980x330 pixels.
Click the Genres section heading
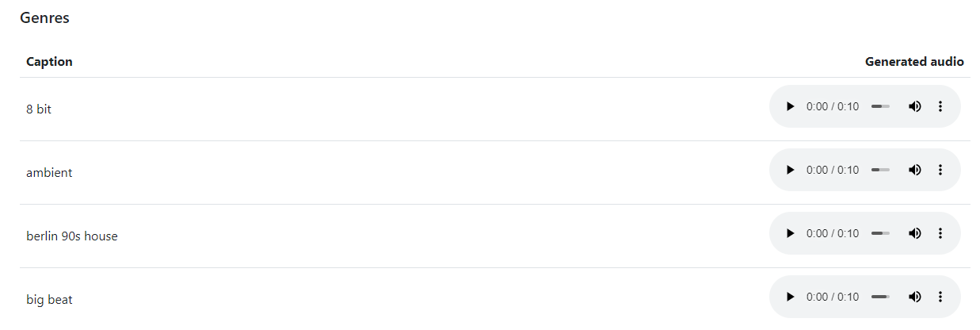coord(44,18)
